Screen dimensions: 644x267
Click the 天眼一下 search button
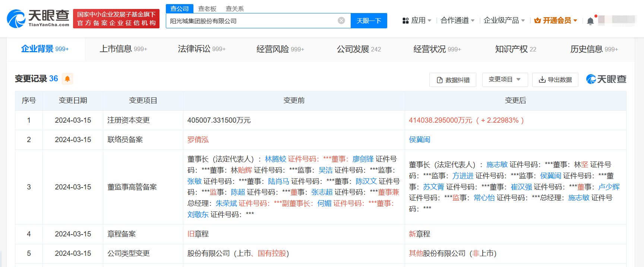[369, 21]
